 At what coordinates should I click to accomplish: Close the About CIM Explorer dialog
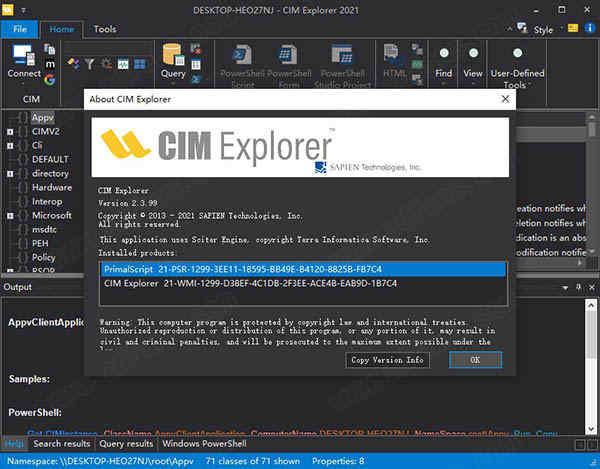(x=505, y=99)
